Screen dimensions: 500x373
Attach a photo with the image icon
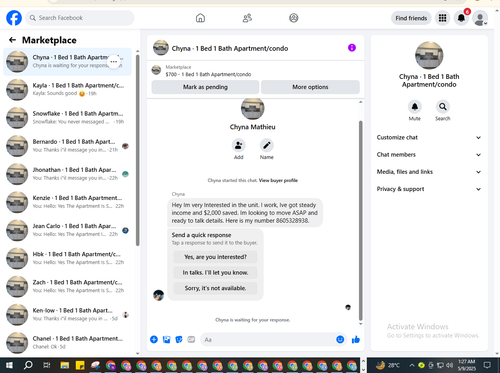point(166,339)
